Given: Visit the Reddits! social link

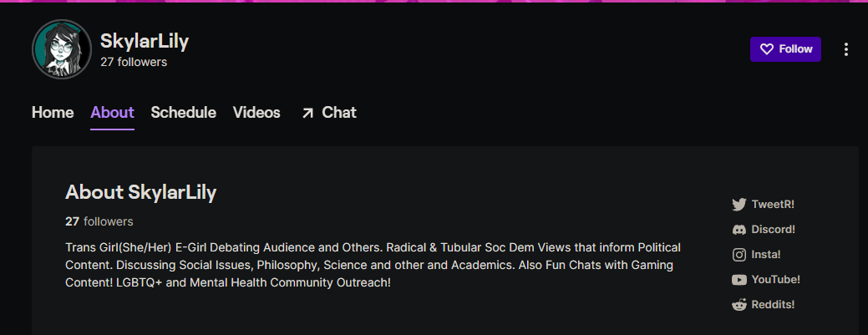Looking at the screenshot, I should point(764,305).
